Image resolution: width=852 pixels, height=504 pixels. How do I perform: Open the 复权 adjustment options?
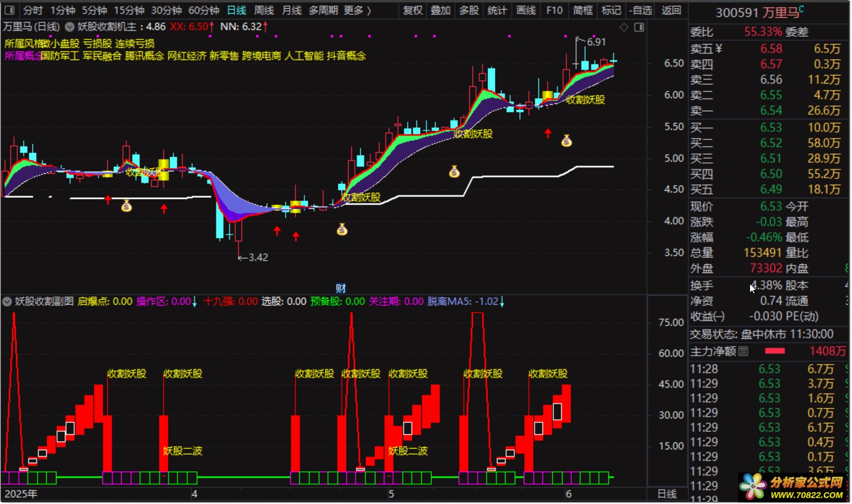click(x=413, y=10)
